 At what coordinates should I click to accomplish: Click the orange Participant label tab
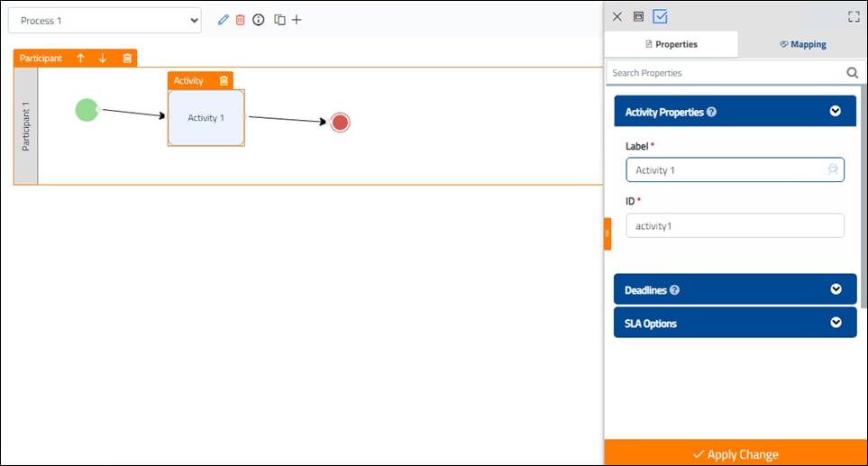[x=41, y=58]
